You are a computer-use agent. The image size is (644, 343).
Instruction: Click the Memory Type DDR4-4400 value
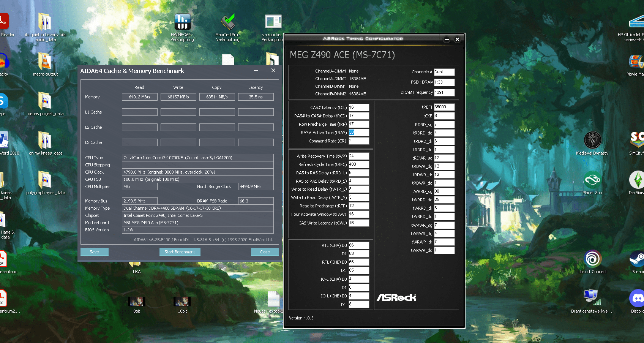(x=197, y=208)
